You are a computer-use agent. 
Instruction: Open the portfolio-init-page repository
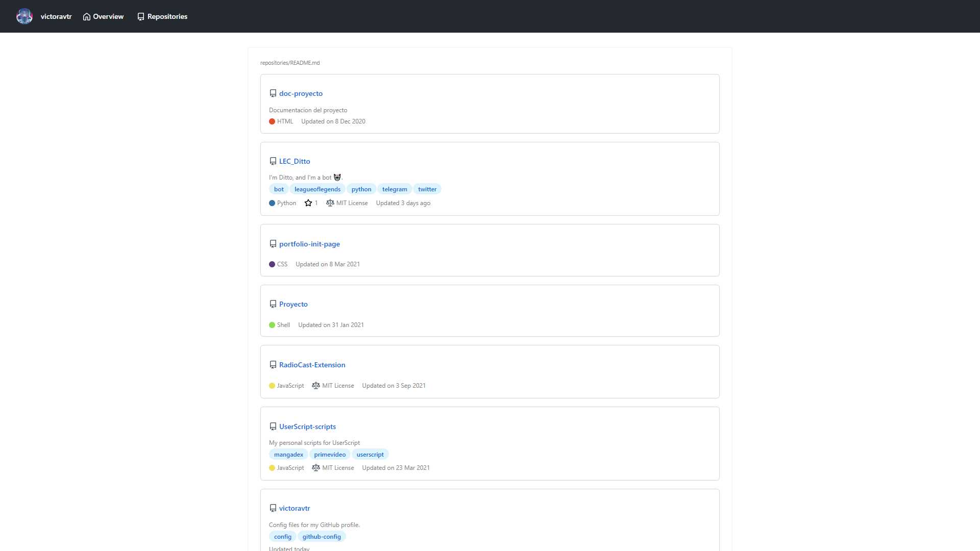309,244
